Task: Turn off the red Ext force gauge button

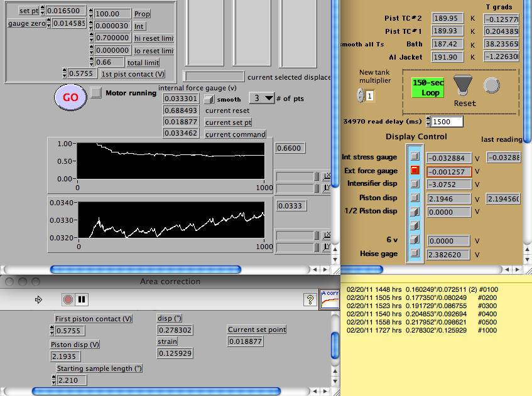Action: [x=415, y=170]
